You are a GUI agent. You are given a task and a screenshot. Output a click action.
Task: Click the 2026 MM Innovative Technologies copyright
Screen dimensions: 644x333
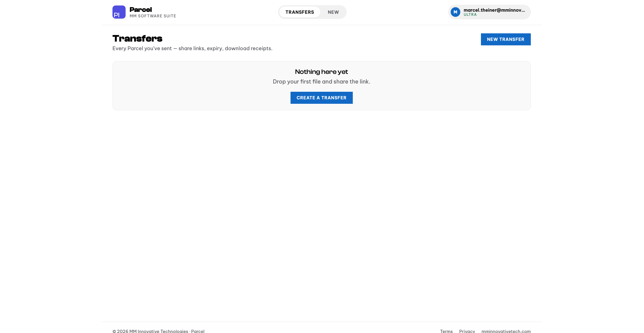coord(158,331)
